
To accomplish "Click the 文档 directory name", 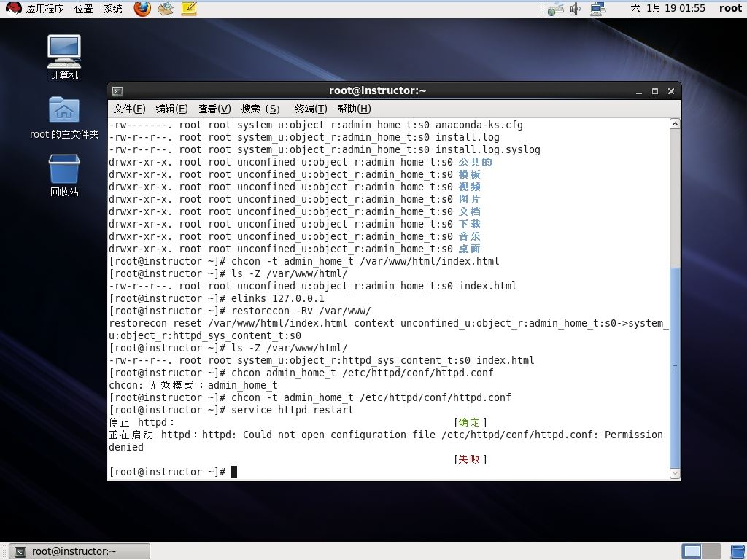I will pyautogui.click(x=469, y=211).
